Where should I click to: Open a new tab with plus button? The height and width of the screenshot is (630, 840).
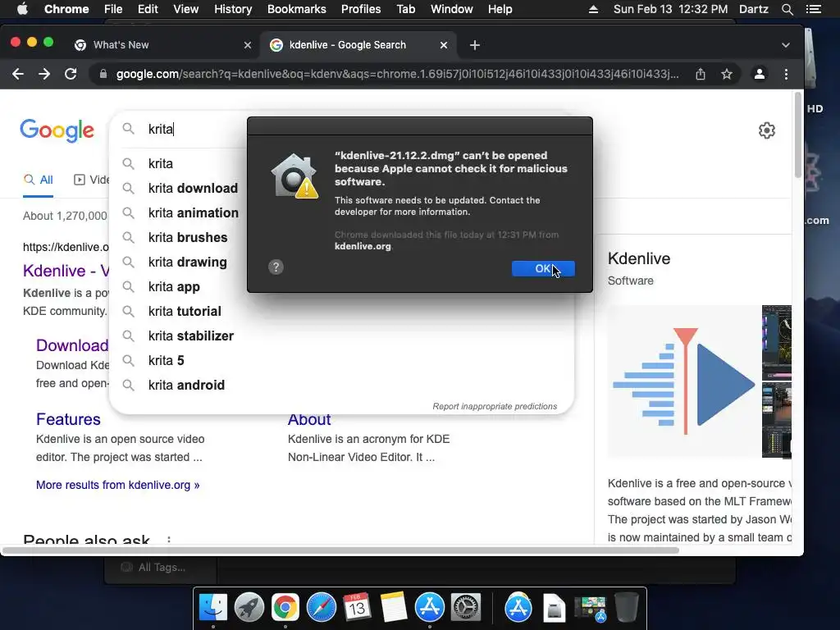tap(475, 45)
